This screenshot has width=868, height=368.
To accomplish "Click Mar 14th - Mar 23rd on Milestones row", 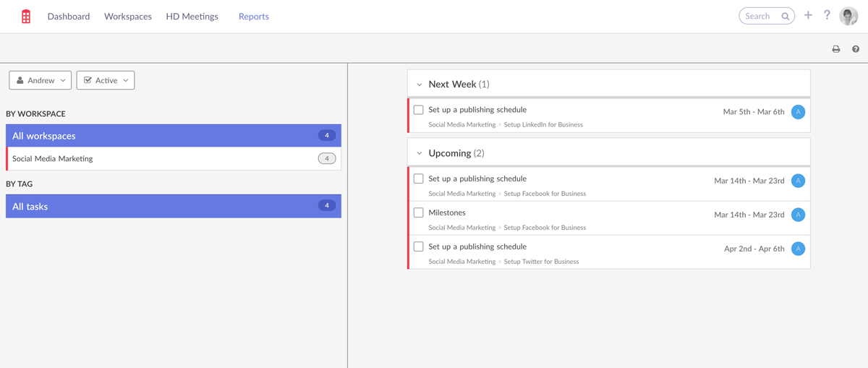I will click(749, 215).
